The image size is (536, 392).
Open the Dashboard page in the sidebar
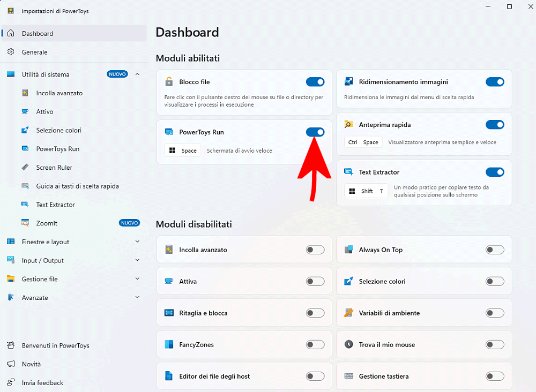[73, 33]
